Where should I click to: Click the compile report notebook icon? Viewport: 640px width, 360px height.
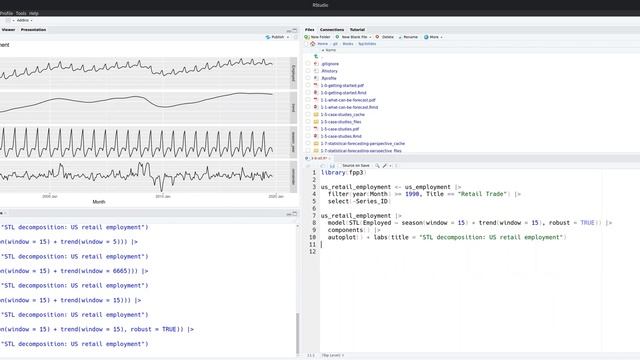click(397, 166)
